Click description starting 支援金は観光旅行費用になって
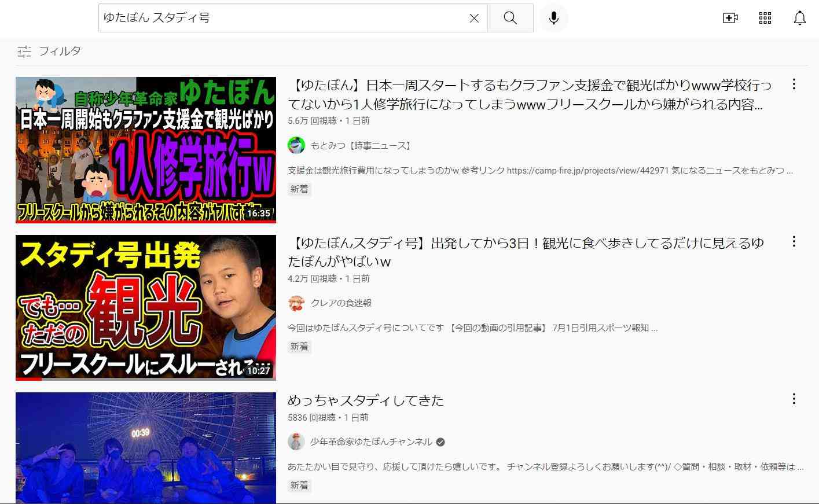 [x=541, y=171]
